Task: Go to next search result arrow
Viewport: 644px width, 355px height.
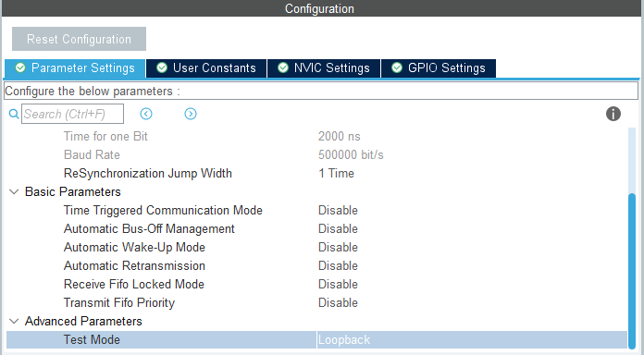Action: 191,114
